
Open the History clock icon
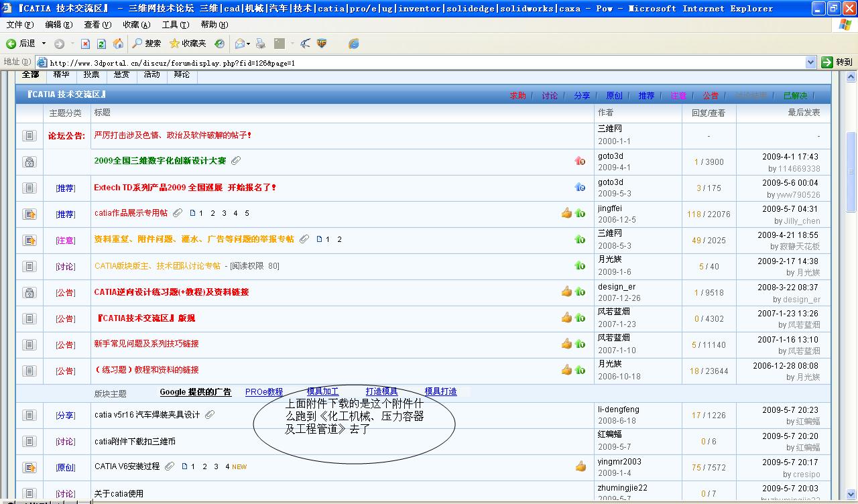point(219,44)
